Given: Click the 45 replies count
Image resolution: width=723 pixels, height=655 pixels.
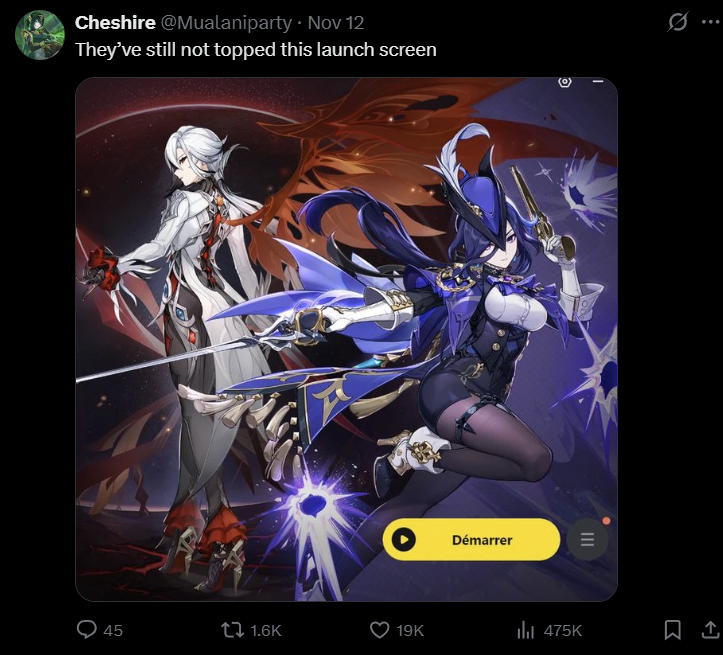Looking at the screenshot, I should tap(113, 630).
